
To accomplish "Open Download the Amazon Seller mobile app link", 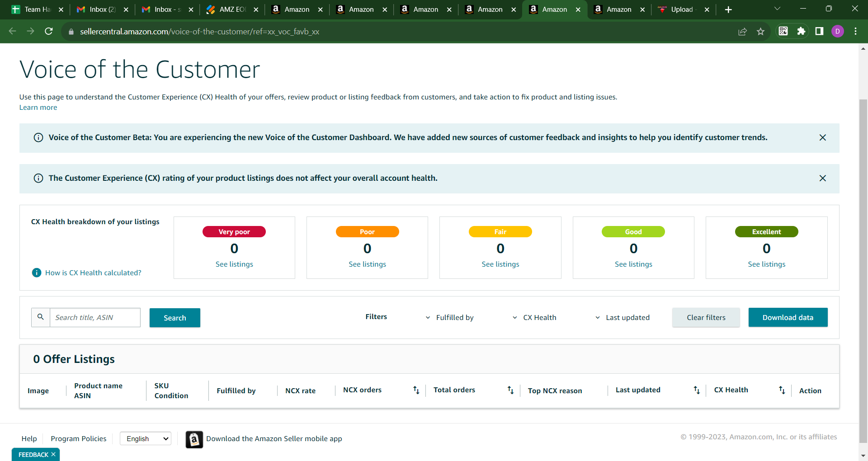I will (274, 439).
